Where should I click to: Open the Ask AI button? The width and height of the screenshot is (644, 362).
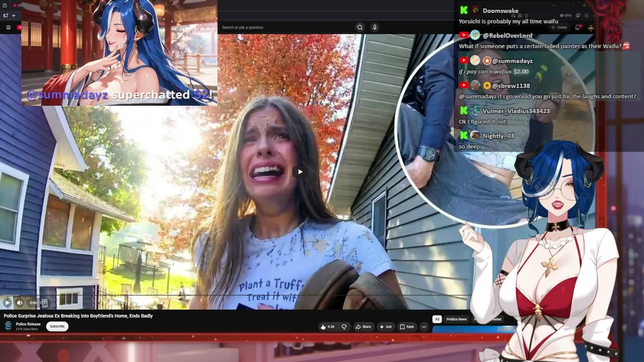385,327
